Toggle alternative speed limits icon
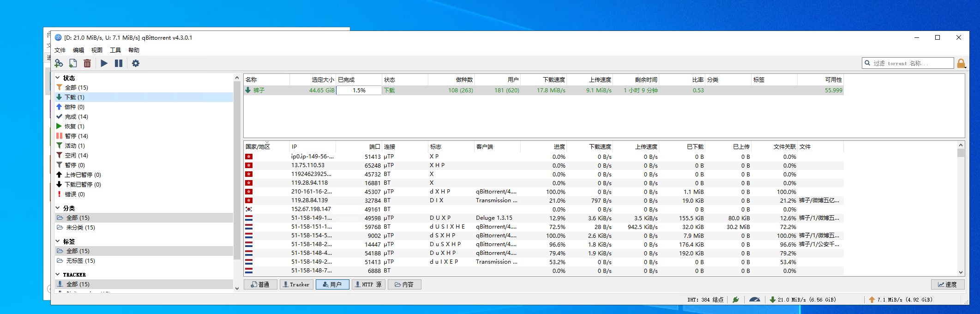This screenshot has width=980, height=314. (x=755, y=300)
